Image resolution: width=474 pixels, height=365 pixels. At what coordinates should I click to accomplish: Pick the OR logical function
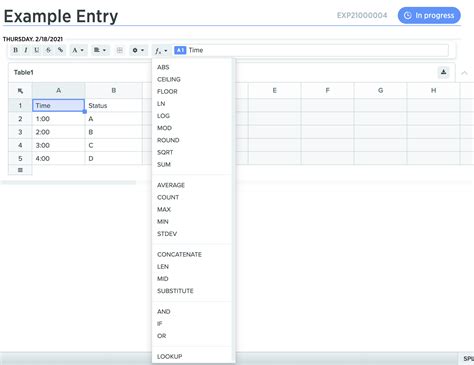pyautogui.click(x=162, y=336)
